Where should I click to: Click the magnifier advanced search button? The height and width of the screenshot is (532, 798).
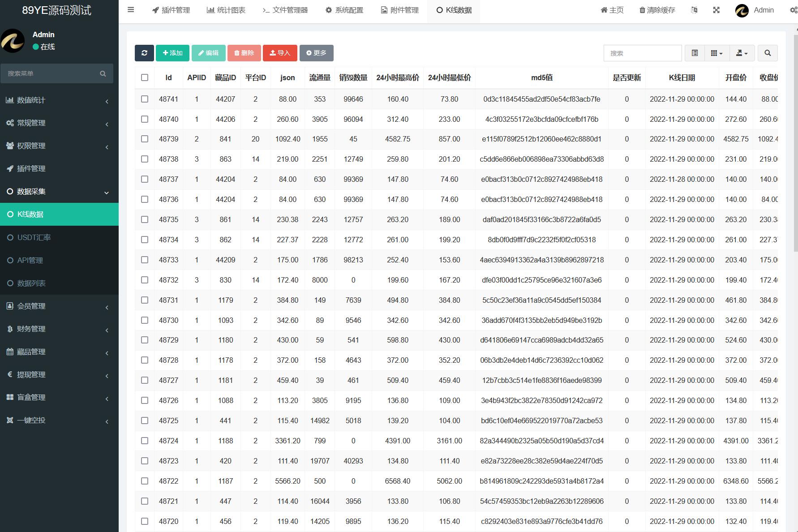click(x=768, y=53)
